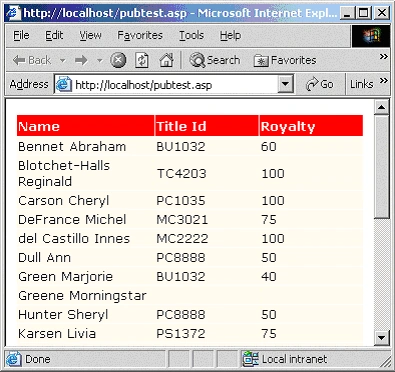Screen dimensions: 395x372
Task: Refresh the page with the Refresh icon
Action: 142,60
